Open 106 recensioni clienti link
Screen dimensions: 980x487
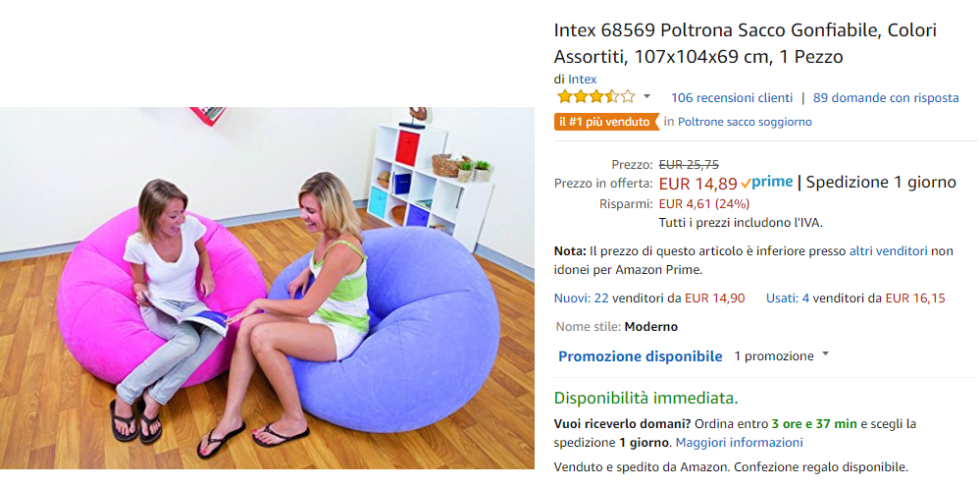pos(731,97)
